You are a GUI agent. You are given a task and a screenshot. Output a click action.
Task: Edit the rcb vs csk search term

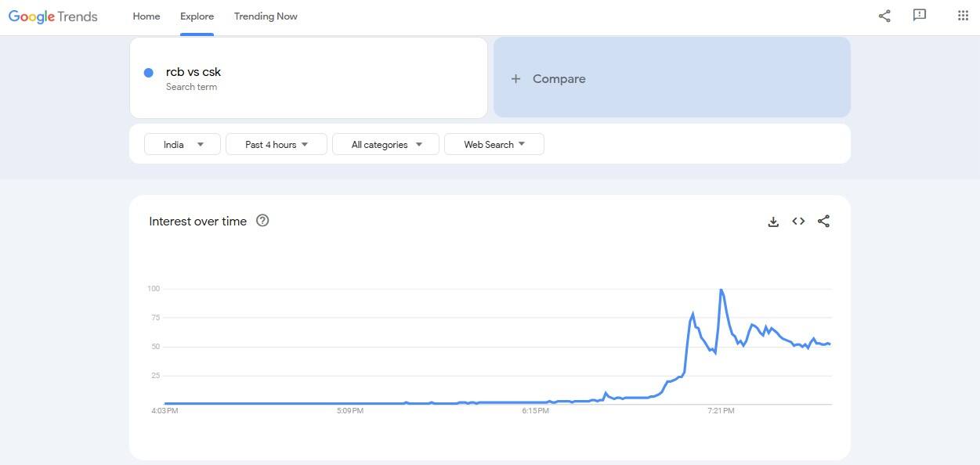point(193,72)
